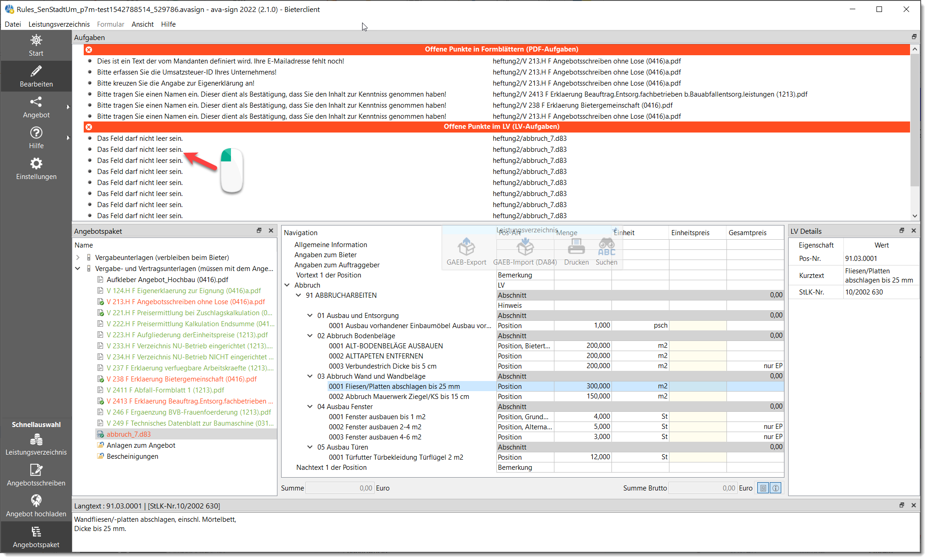Image resolution: width=928 pixels, height=560 pixels.
Task: Open the Ansicht menu
Action: click(143, 24)
